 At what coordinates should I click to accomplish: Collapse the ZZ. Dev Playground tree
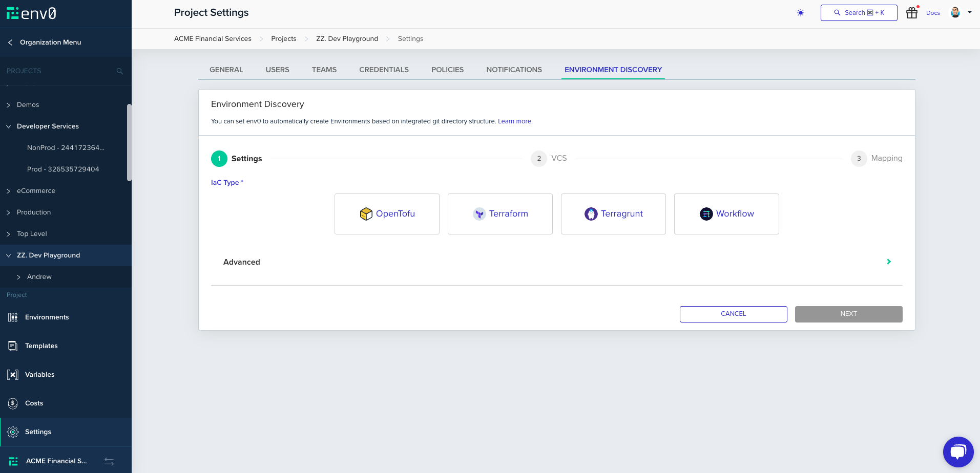8,255
